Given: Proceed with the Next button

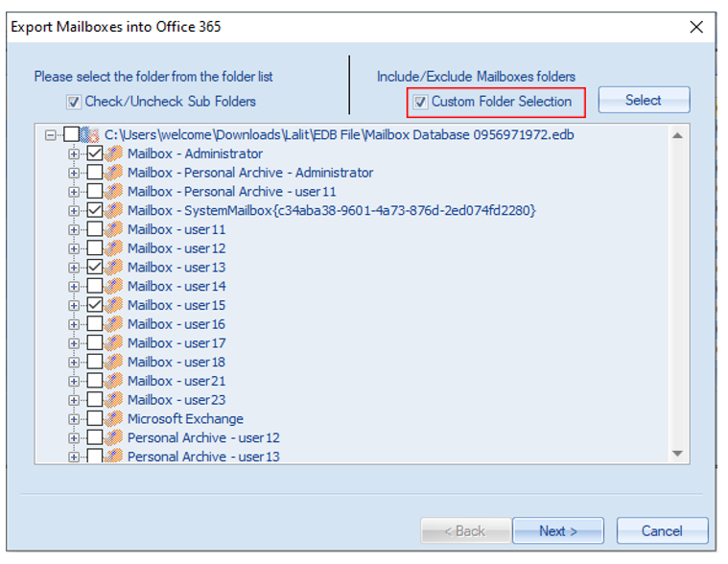Looking at the screenshot, I should (558, 530).
